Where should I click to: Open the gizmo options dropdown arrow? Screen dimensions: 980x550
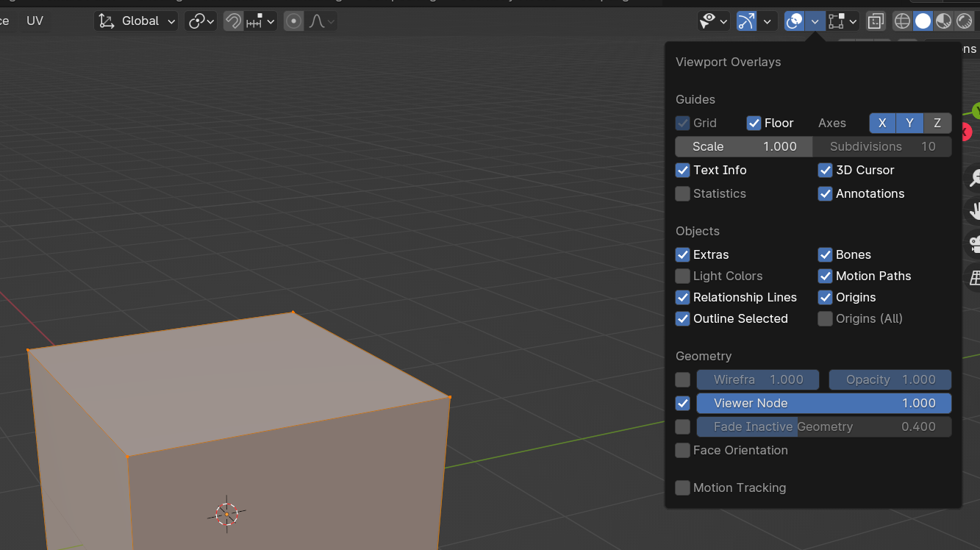768,21
